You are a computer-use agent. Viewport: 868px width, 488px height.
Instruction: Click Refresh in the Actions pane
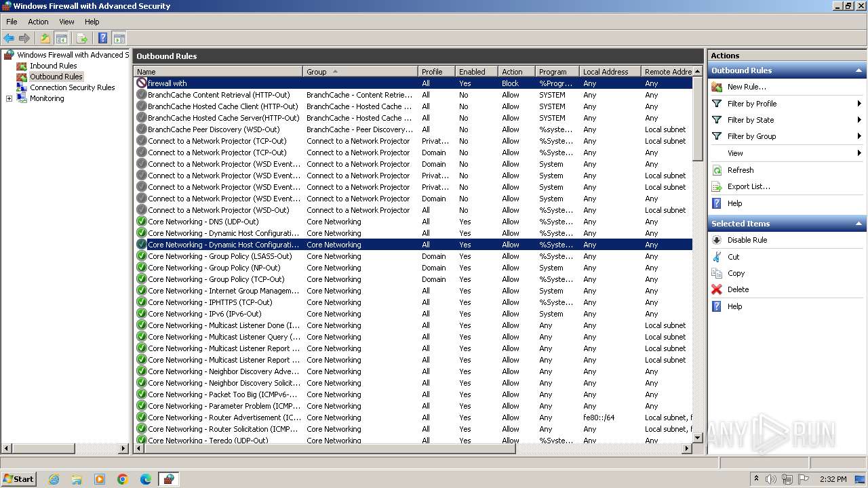click(741, 170)
